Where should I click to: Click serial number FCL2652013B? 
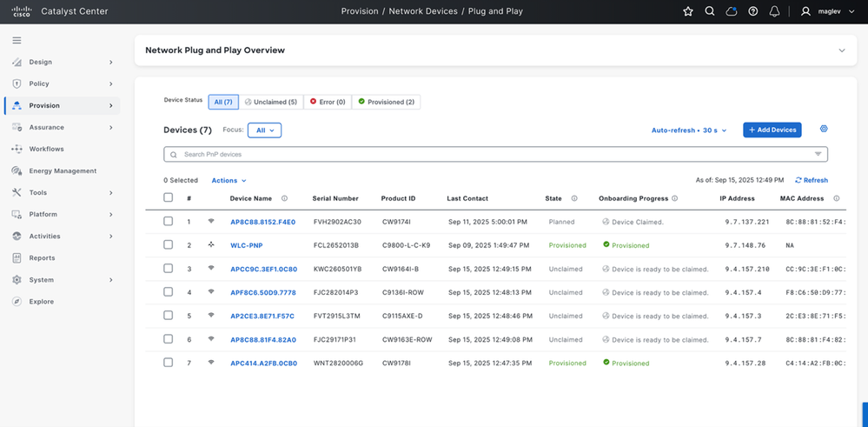pos(336,245)
